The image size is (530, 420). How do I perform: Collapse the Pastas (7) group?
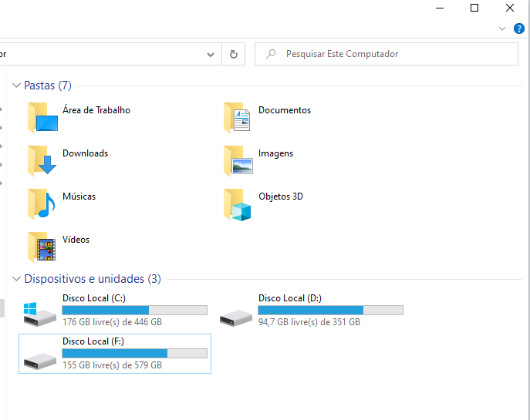point(16,86)
